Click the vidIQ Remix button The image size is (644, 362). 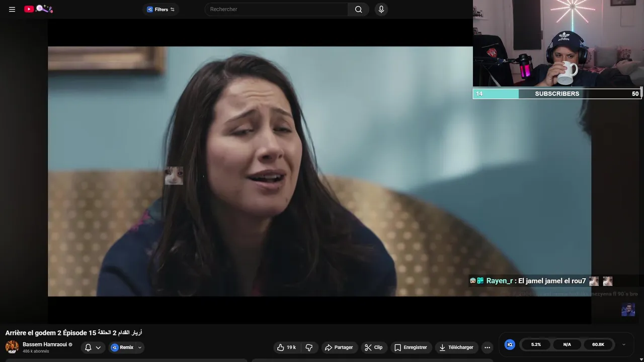[122, 347]
